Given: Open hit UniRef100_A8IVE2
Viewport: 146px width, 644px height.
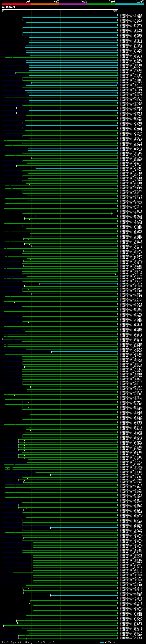Looking at the screenshot, I should coord(131,15).
